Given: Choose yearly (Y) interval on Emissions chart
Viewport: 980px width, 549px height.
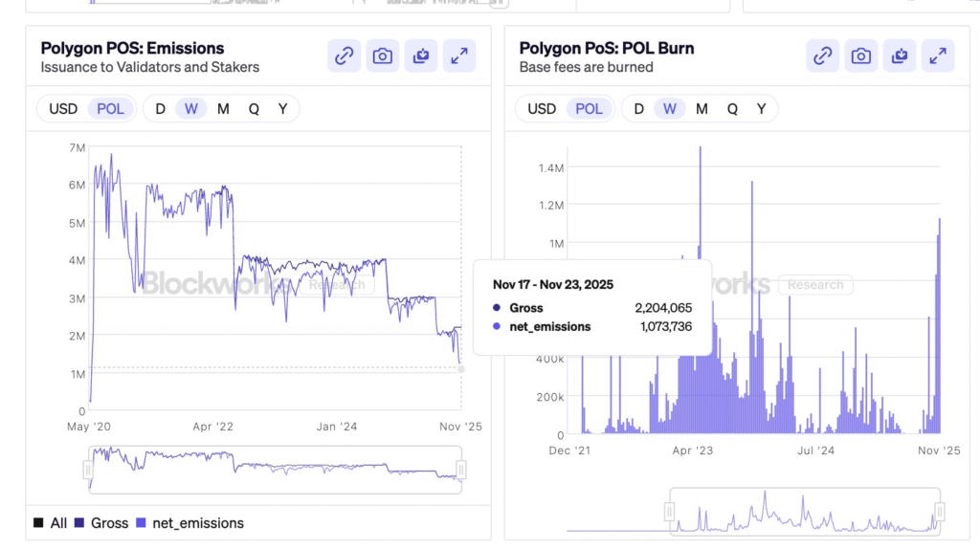Looking at the screenshot, I should coord(282,109).
